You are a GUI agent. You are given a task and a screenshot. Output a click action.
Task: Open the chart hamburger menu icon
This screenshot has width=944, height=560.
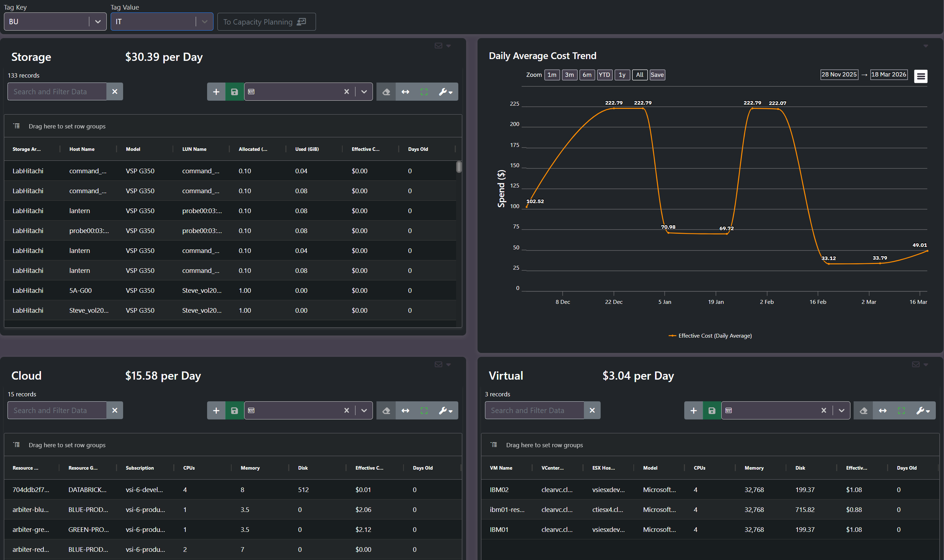(x=921, y=76)
